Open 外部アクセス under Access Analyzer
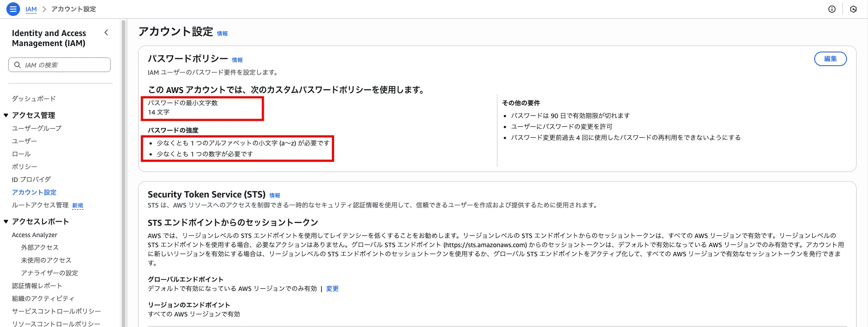 [40, 247]
